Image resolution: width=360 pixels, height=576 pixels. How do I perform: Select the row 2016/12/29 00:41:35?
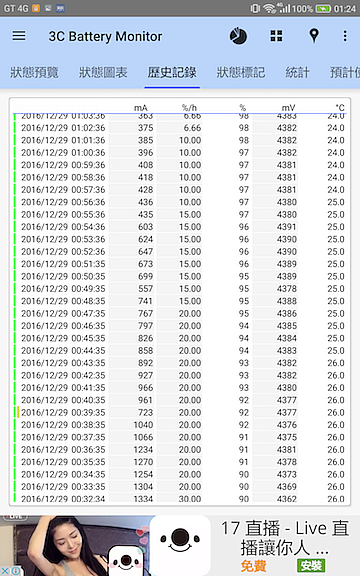180,388
